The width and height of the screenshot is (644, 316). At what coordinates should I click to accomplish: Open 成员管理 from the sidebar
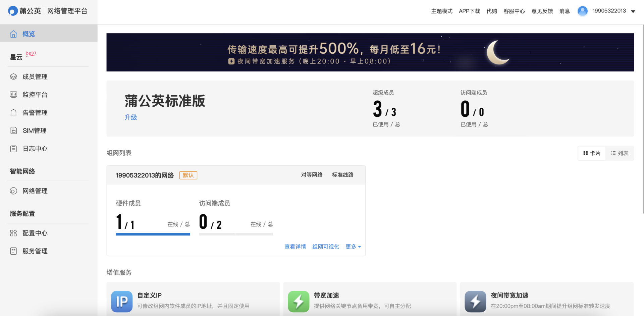[x=35, y=76]
